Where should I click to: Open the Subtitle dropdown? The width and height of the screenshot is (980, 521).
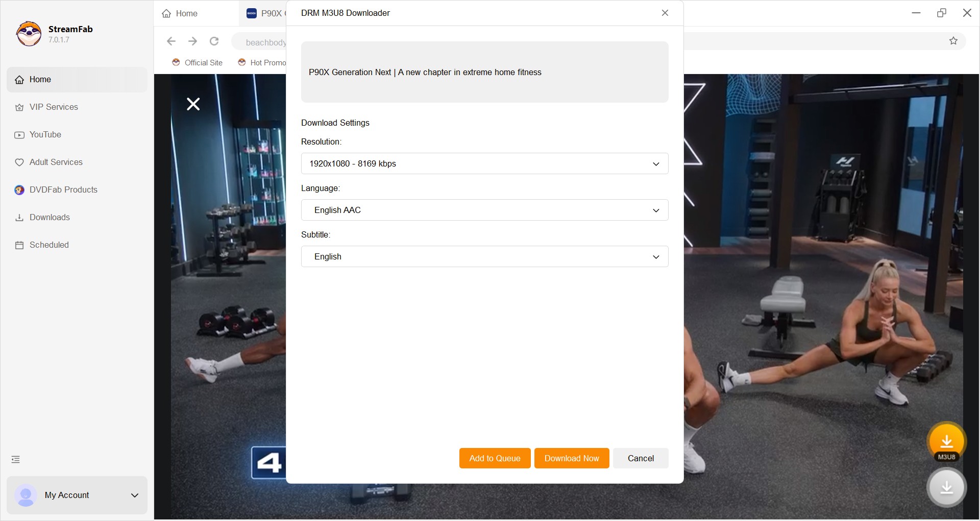click(x=484, y=256)
